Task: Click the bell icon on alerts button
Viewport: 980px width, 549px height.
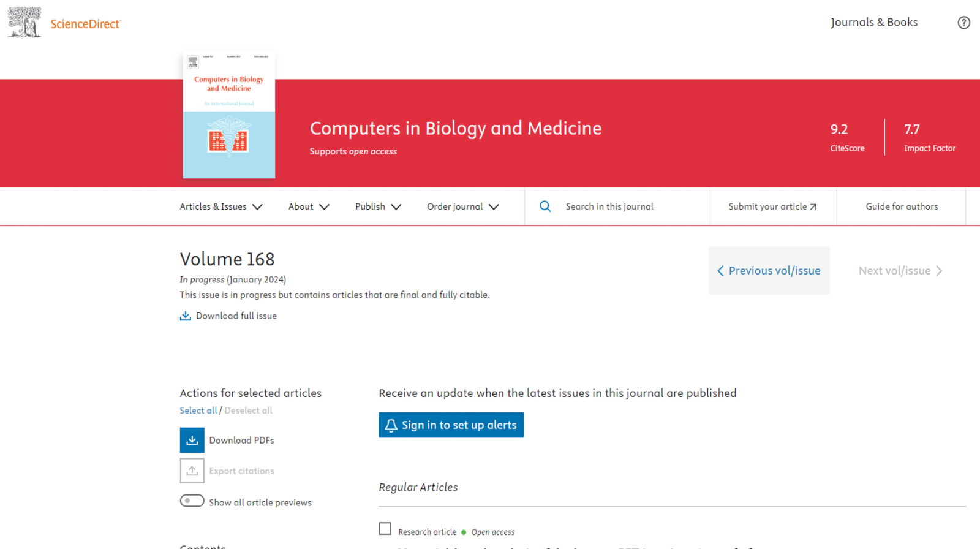Action: point(391,425)
